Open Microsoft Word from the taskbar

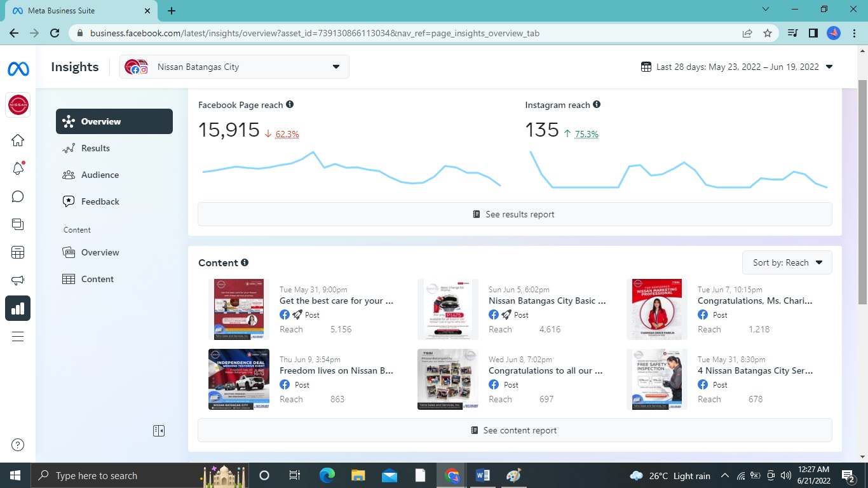(482, 475)
